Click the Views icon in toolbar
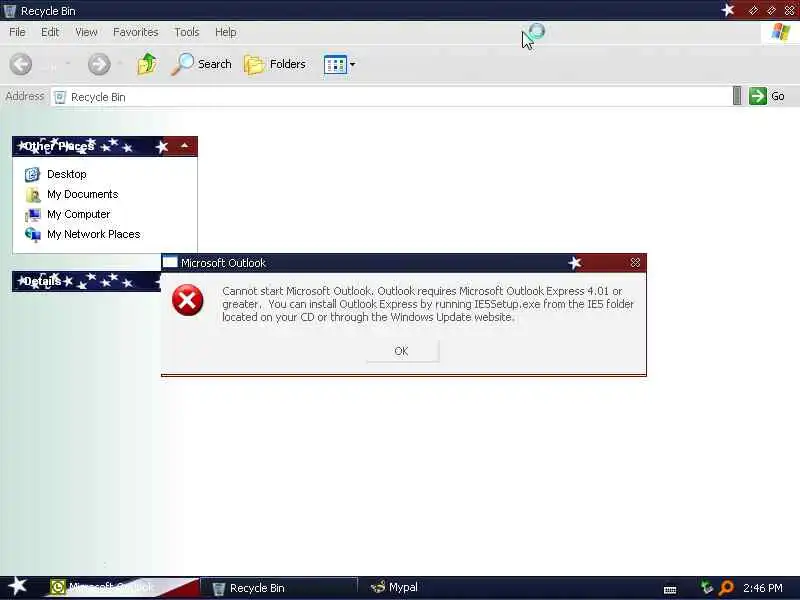 pyautogui.click(x=335, y=65)
